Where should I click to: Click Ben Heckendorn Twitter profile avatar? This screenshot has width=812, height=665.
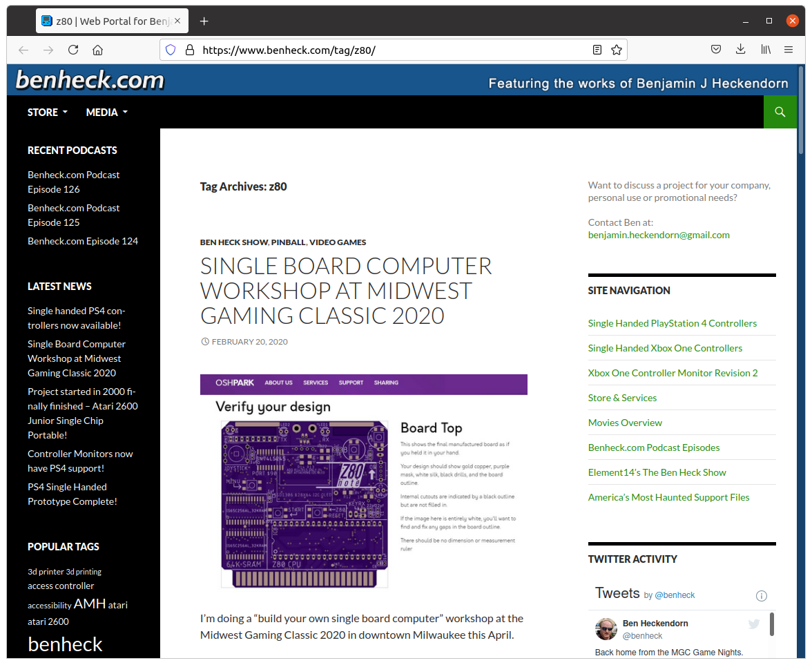point(606,628)
